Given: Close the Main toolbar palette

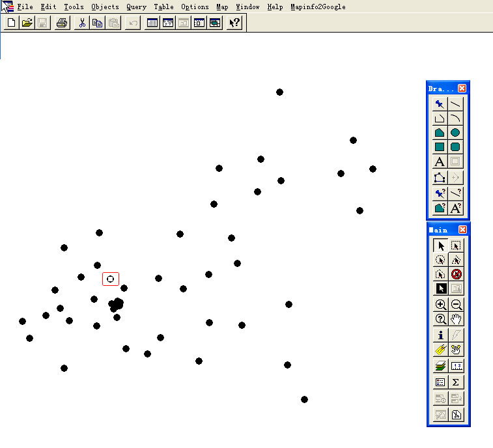Looking at the screenshot, I should [462, 230].
